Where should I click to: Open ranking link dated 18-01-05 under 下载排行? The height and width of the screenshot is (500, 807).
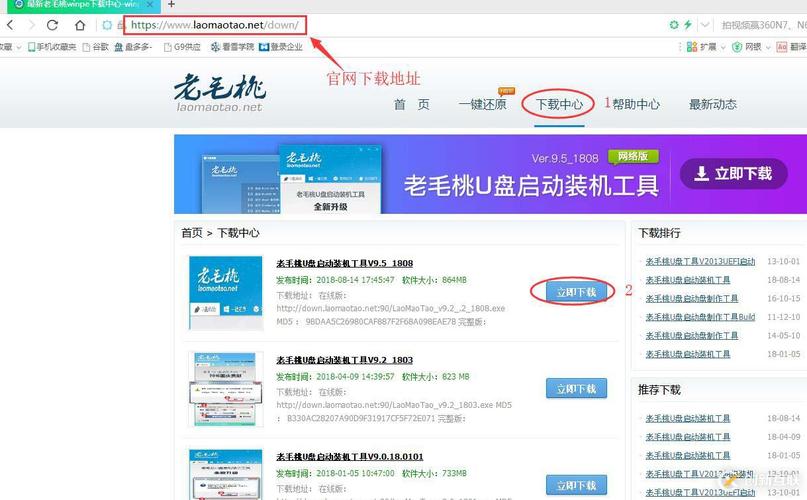click(x=688, y=354)
